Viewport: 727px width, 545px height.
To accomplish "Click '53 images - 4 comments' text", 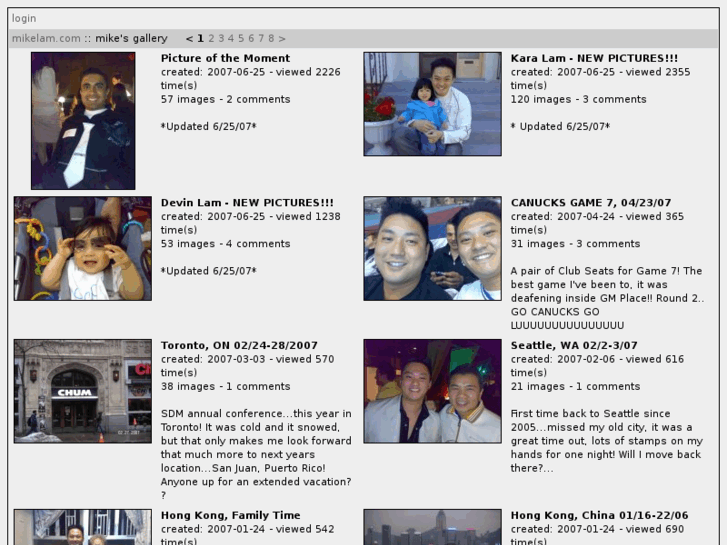I will pos(225,244).
